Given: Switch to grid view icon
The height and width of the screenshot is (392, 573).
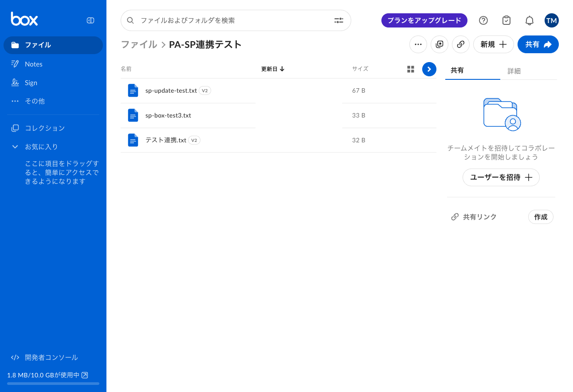Looking at the screenshot, I should coord(411,69).
